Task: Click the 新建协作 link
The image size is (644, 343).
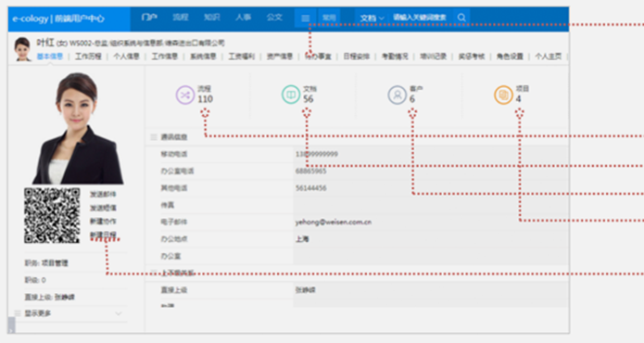Action: coord(103,222)
